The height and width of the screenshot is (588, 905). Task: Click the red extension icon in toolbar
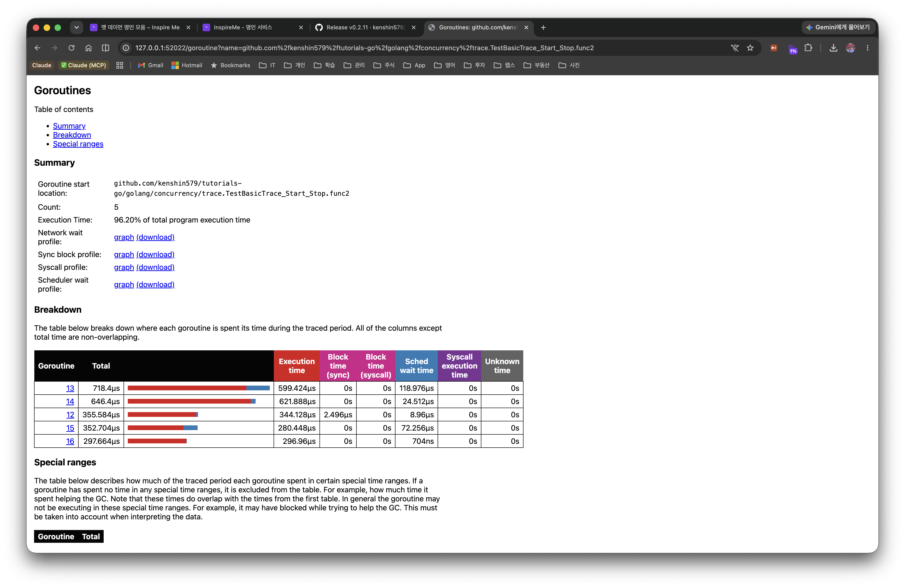pyautogui.click(x=774, y=48)
